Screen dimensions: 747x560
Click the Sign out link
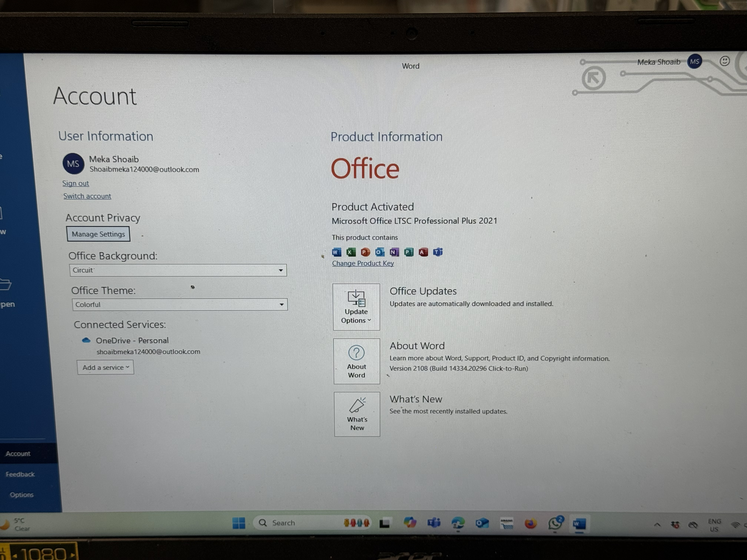click(76, 183)
